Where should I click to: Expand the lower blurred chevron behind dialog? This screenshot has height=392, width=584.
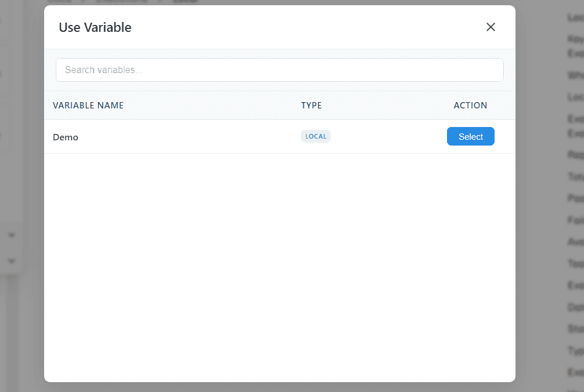pyautogui.click(x=11, y=261)
